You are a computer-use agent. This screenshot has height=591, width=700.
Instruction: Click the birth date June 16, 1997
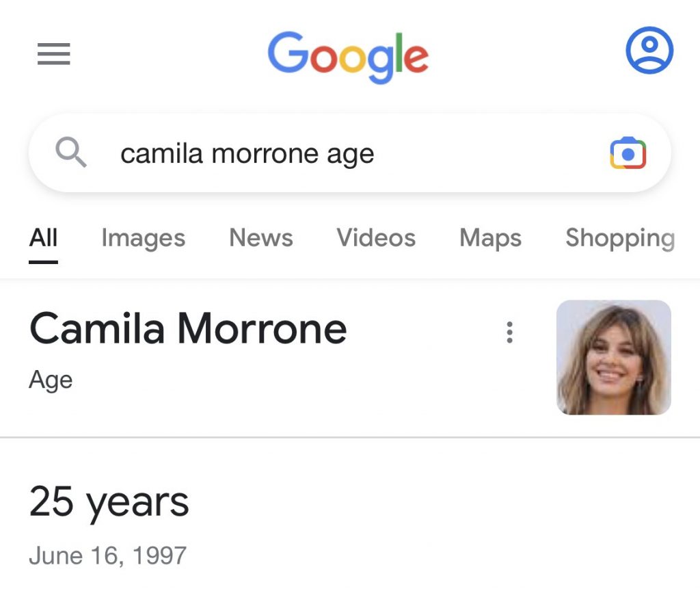pos(107,555)
